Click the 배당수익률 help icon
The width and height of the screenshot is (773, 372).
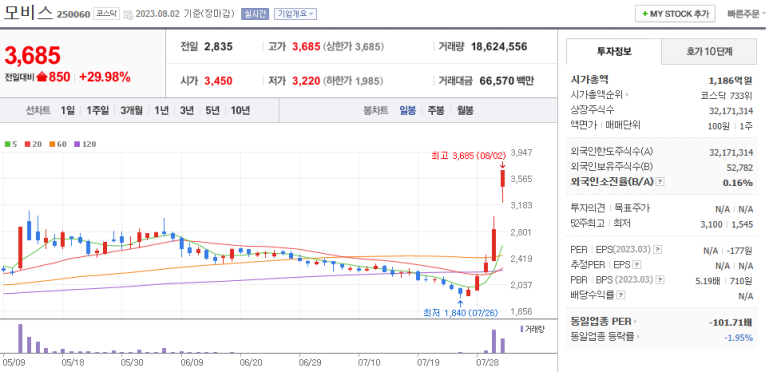[x=621, y=295]
